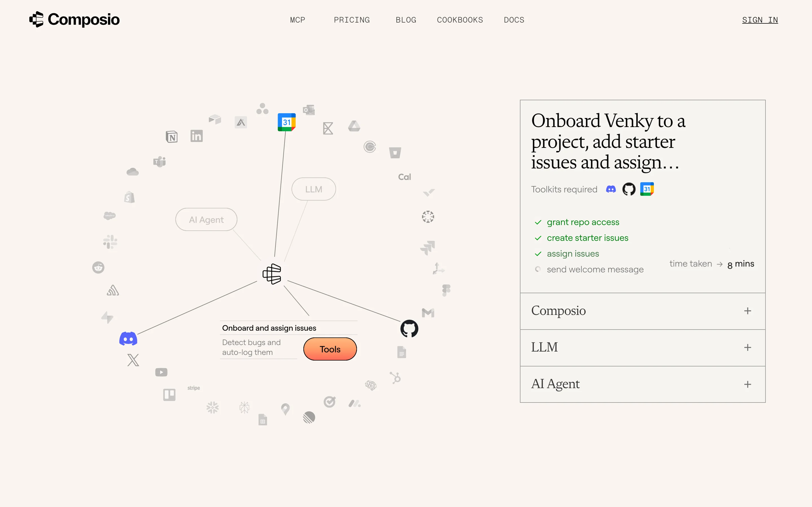Image resolution: width=812 pixels, height=507 pixels.
Task: Go to the COOKBOOKS nav item
Action: click(x=460, y=20)
